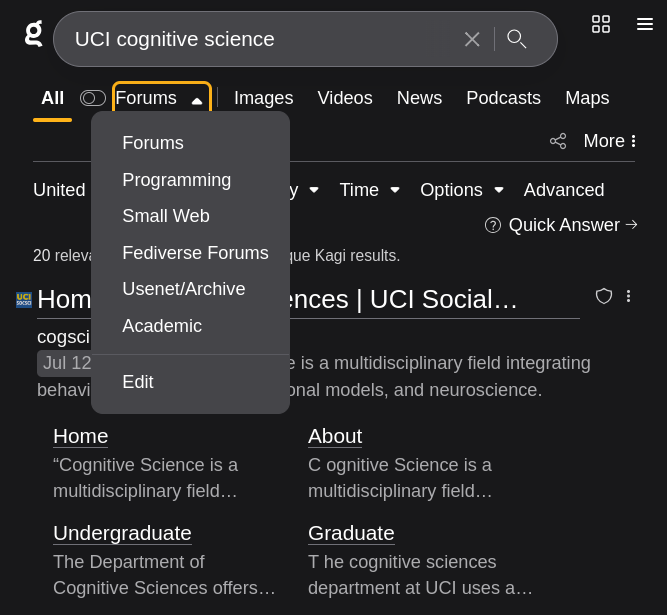Image resolution: width=667 pixels, height=615 pixels.
Task: Open the three-dot menu for UCI result
Action: [628, 296]
